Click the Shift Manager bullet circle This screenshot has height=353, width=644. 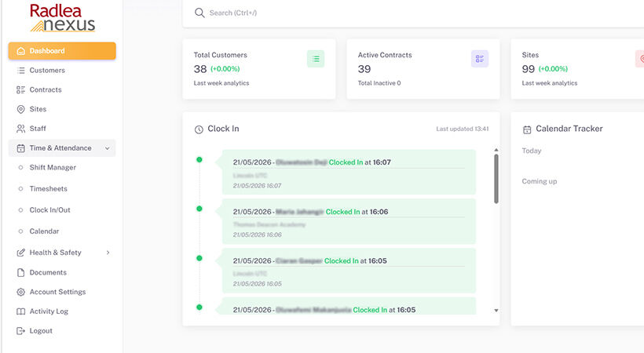(20, 167)
